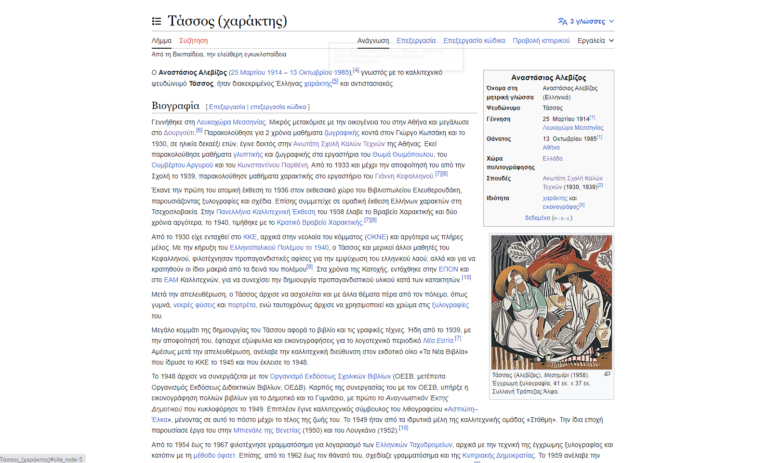Open the ΕΠΟΝ link
The height and width of the screenshot is (463, 768).
click(448, 269)
